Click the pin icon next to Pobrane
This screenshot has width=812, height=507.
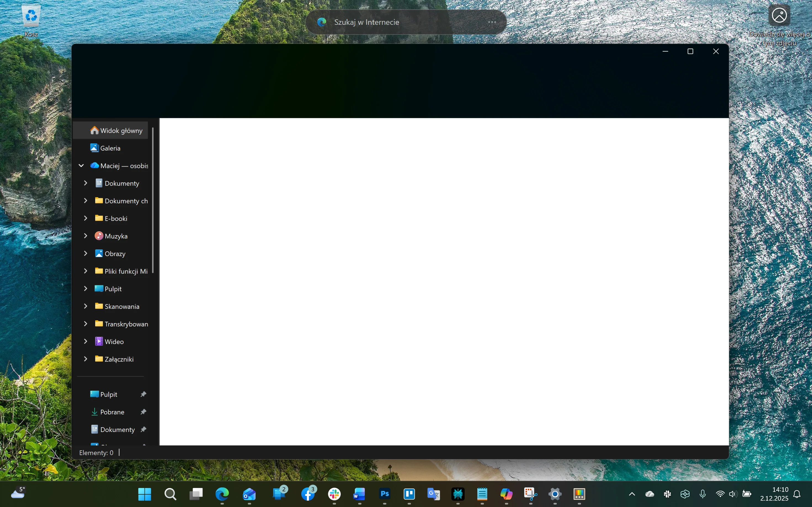pos(143,412)
